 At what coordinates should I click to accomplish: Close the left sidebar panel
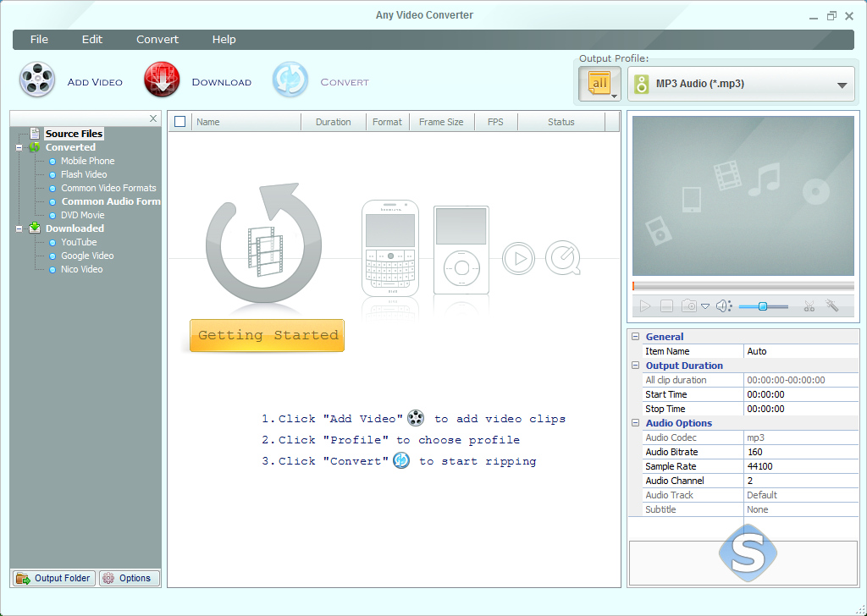[x=153, y=118]
